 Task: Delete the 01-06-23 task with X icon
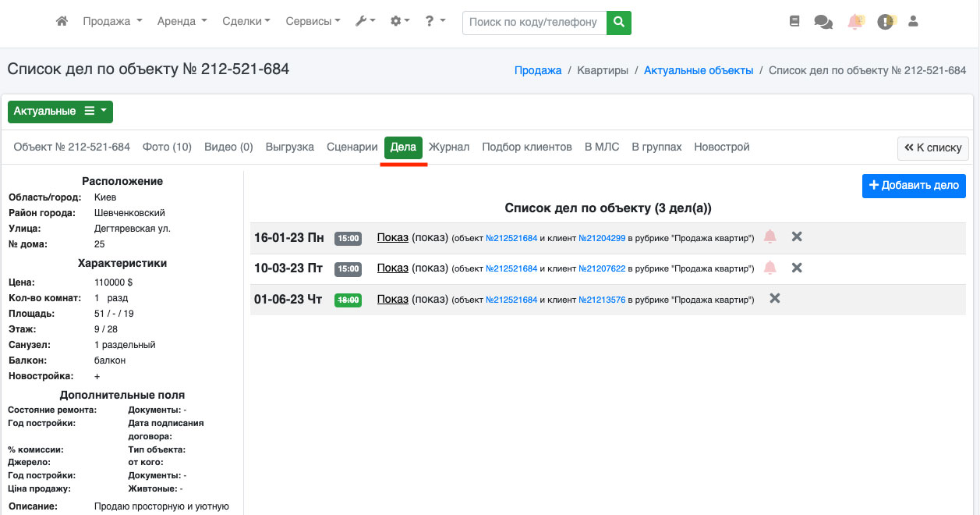click(774, 299)
